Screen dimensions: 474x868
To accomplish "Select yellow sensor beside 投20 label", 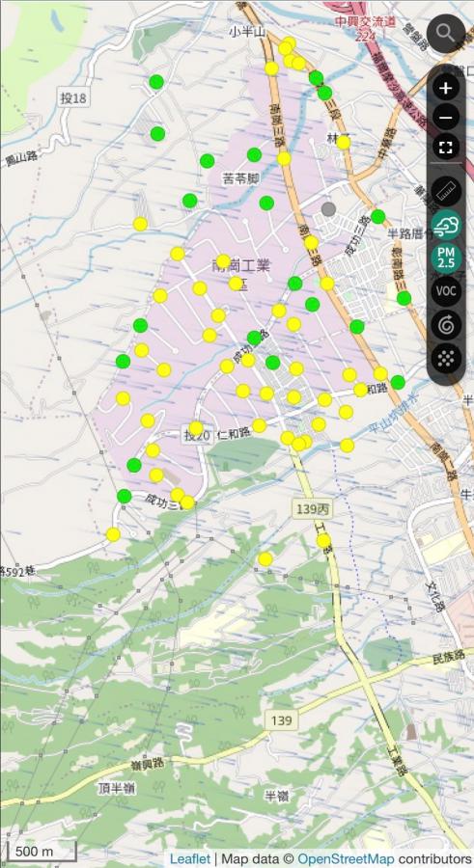I will point(196,428).
